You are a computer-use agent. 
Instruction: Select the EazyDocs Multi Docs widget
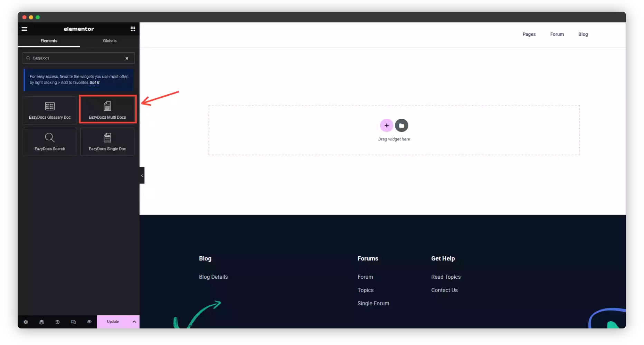(107, 109)
